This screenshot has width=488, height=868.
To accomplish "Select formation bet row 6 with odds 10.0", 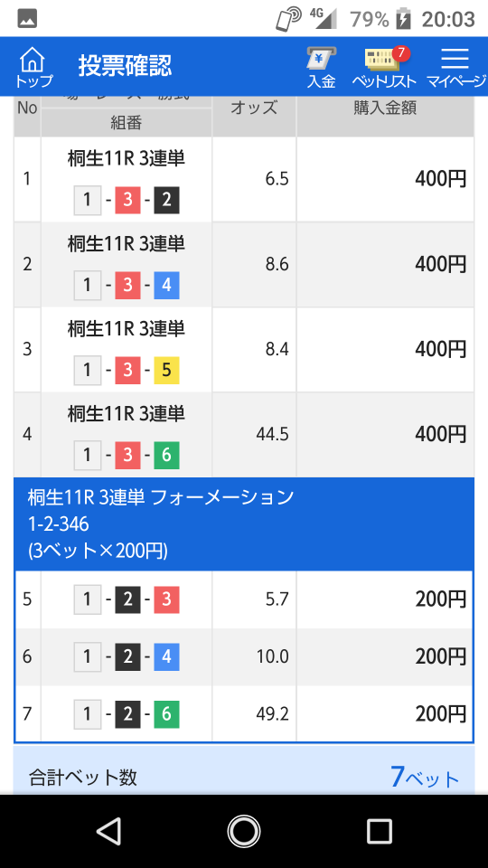I will [244, 657].
